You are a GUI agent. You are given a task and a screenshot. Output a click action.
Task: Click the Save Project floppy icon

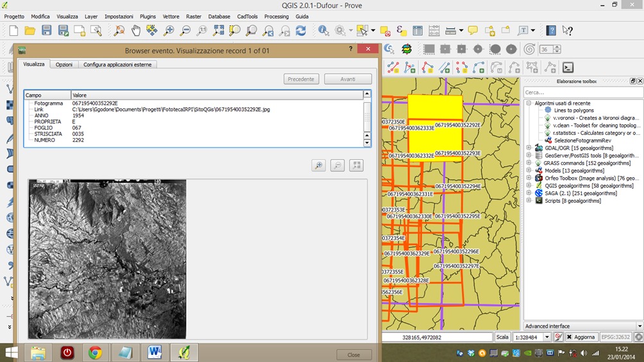[46, 30]
